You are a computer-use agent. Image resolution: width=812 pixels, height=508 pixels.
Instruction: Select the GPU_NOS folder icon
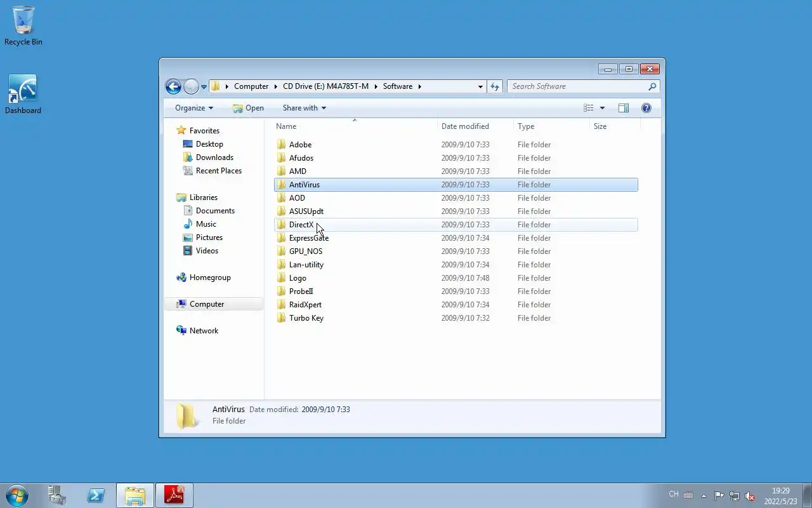click(x=282, y=251)
